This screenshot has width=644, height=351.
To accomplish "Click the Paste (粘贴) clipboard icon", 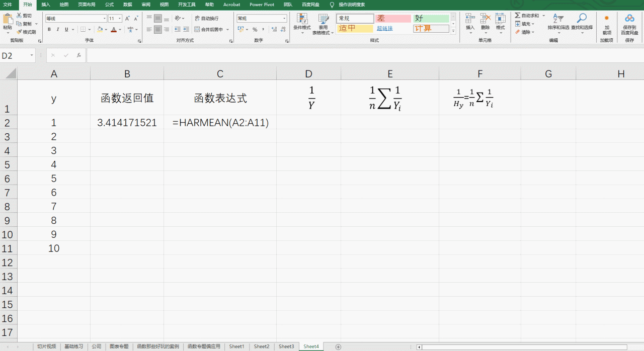I will point(8,20).
